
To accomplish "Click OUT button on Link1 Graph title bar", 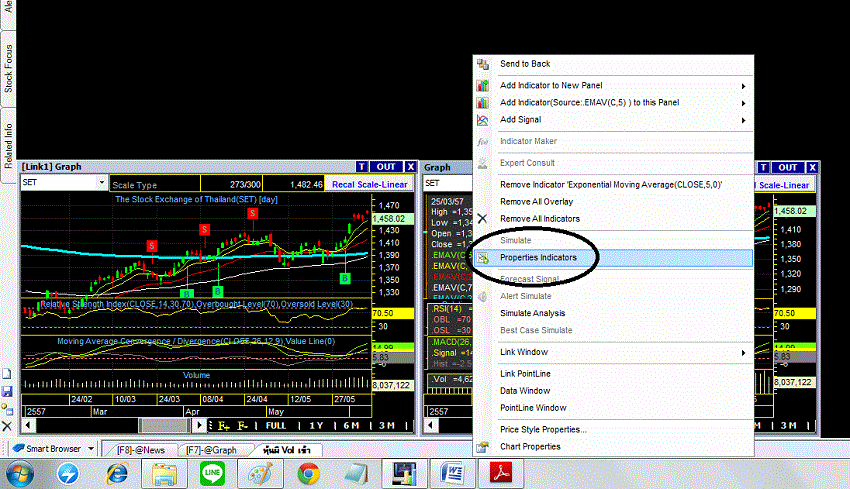I will click(386, 167).
